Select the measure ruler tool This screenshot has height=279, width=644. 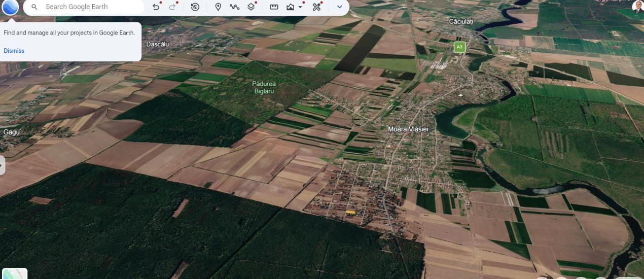click(274, 7)
